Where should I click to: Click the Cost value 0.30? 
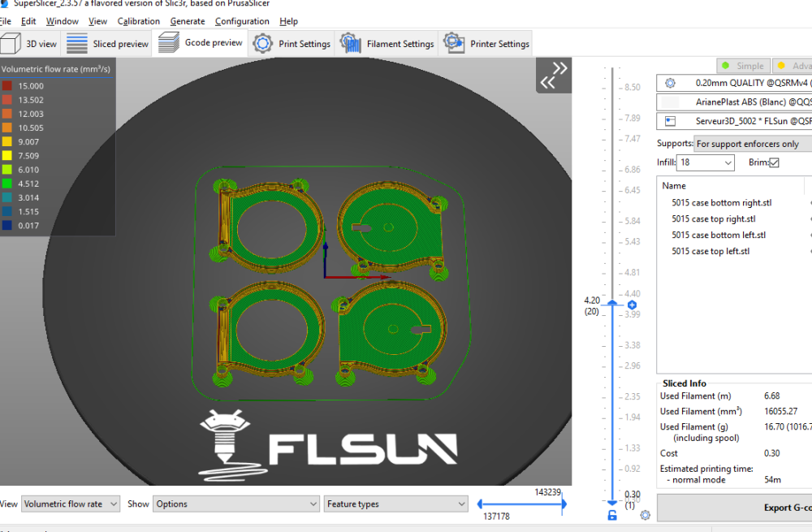click(771, 453)
